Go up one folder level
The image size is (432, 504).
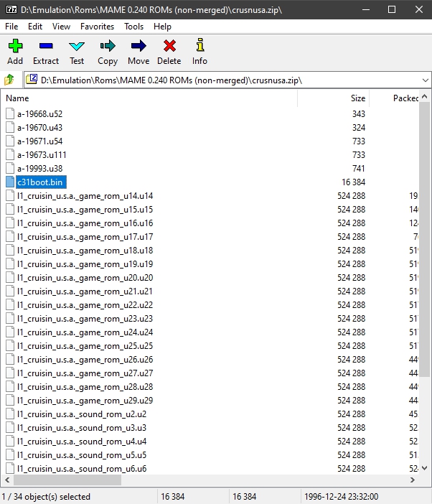[x=9, y=80]
